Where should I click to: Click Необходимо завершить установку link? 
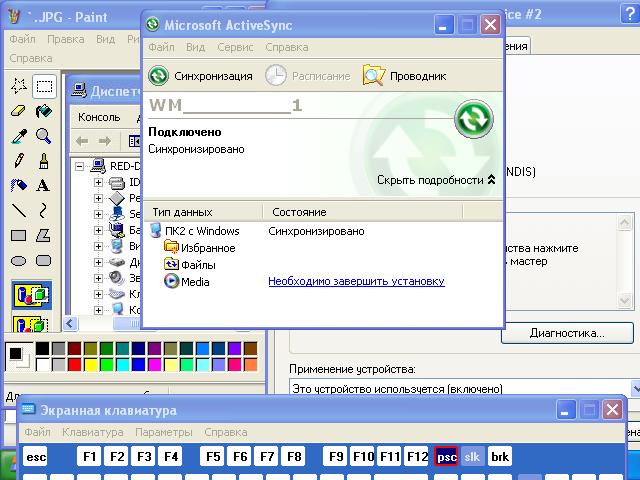point(356,281)
